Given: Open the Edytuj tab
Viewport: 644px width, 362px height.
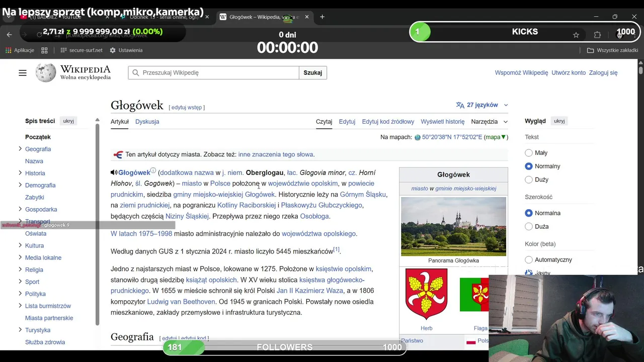Looking at the screenshot, I should click(347, 122).
